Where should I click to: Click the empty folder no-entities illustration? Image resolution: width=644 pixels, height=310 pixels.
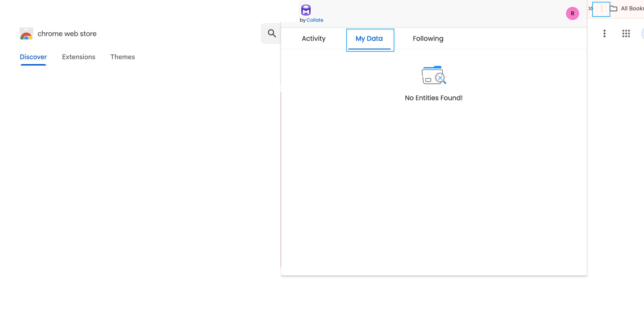coord(433,75)
